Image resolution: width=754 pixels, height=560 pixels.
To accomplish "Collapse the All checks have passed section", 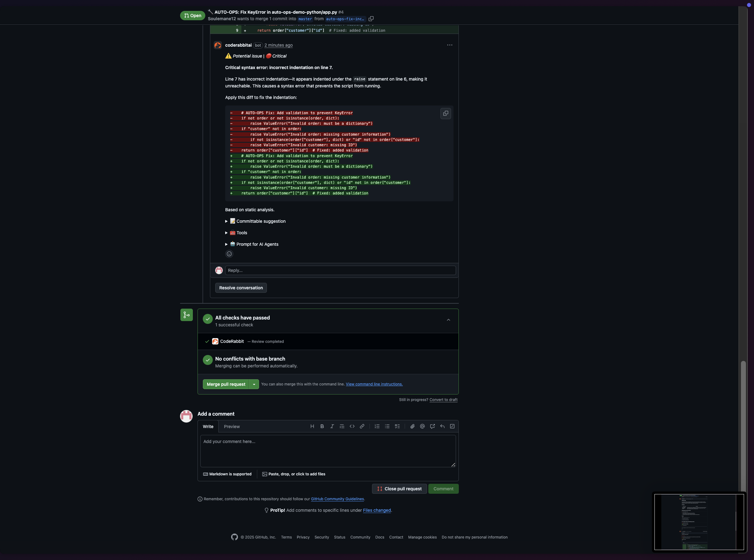I will coord(448,320).
